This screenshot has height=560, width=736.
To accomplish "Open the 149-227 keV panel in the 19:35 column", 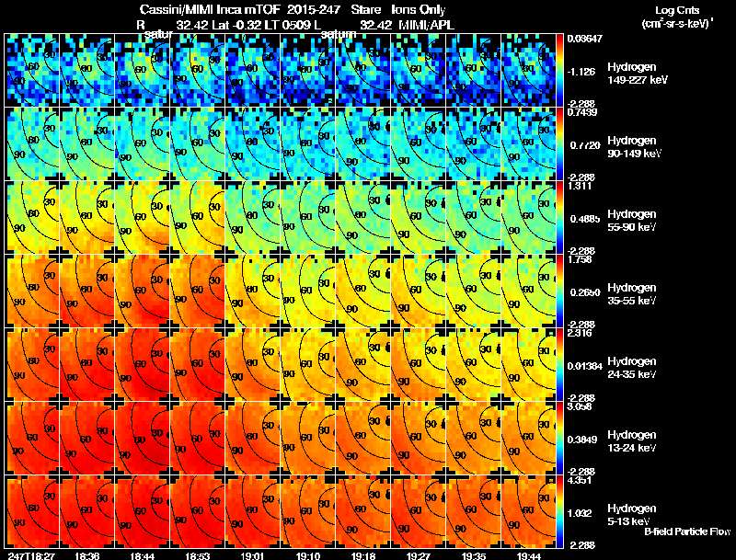I will point(473,71).
